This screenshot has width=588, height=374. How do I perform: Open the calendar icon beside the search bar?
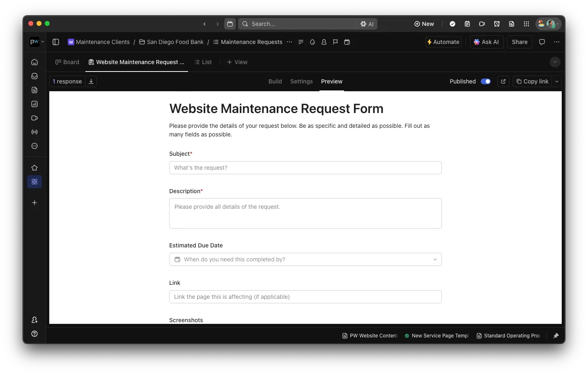[230, 24]
